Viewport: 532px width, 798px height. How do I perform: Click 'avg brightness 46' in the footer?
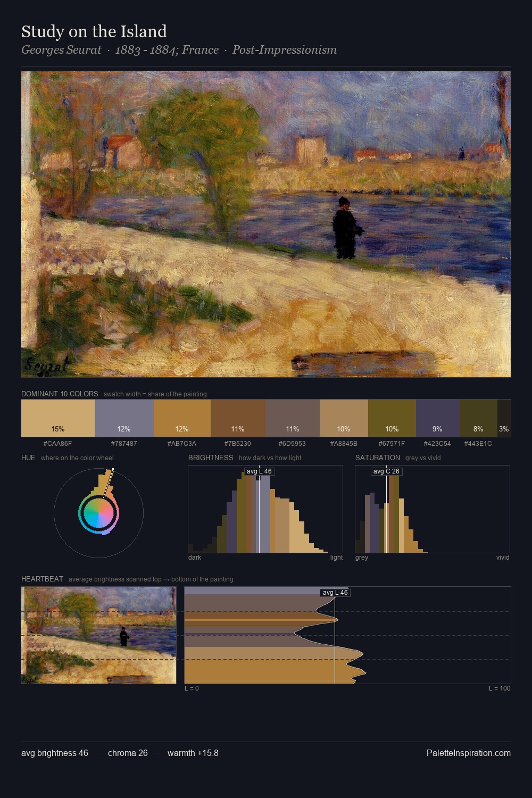tap(55, 753)
